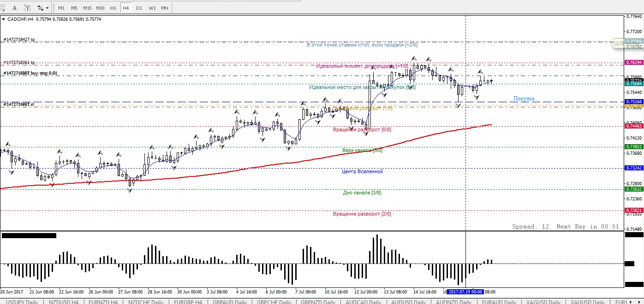Open the AUDCAD Daily chart tab
This screenshot has width=644, height=304.
pos(363,302)
